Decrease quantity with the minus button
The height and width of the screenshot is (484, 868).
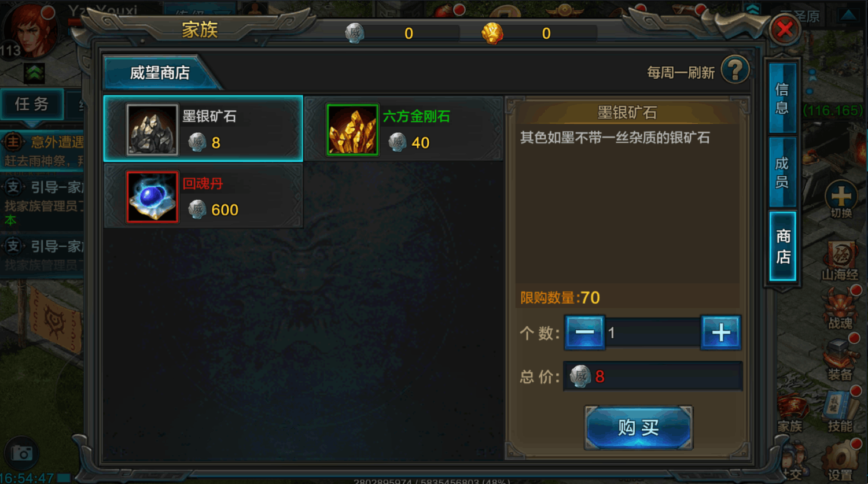584,332
